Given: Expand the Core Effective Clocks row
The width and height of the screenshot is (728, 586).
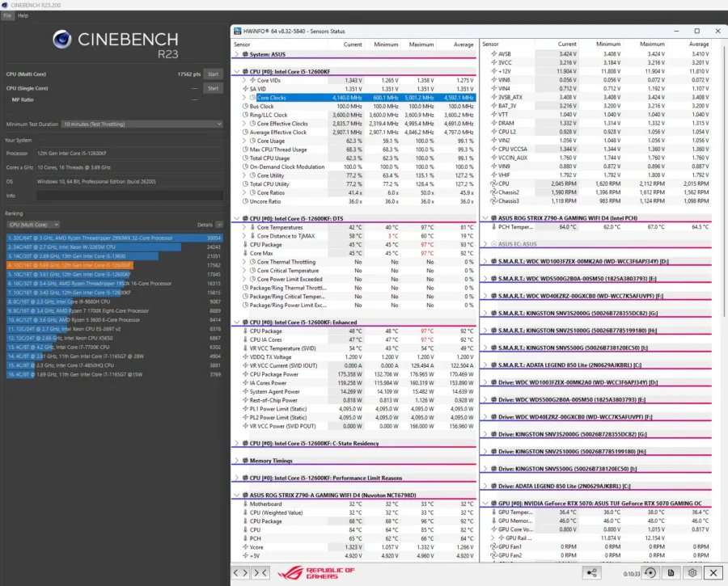Looking at the screenshot, I should point(244,124).
